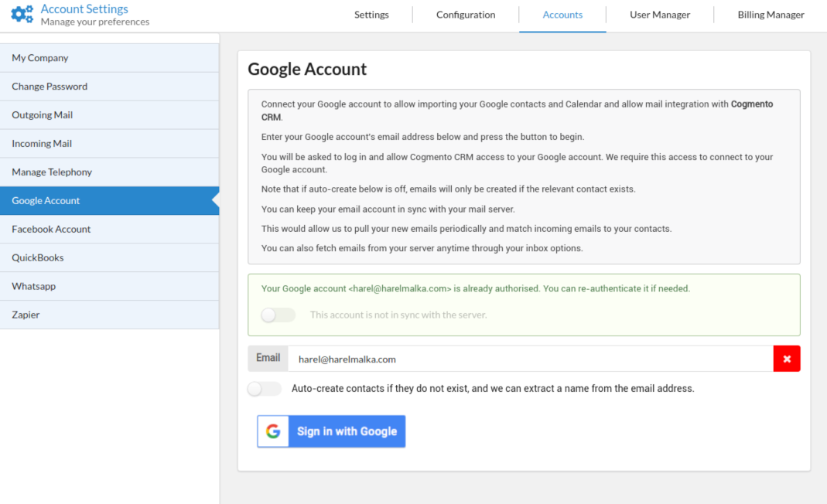The image size is (827, 504).
Task: Switch to the Billing Manager tab
Action: pos(771,14)
